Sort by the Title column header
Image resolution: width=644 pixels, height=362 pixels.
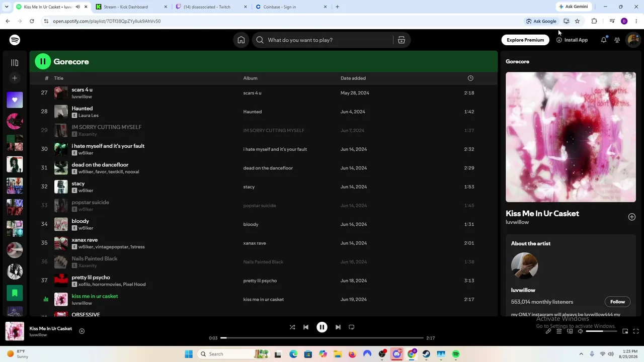pyautogui.click(x=59, y=78)
